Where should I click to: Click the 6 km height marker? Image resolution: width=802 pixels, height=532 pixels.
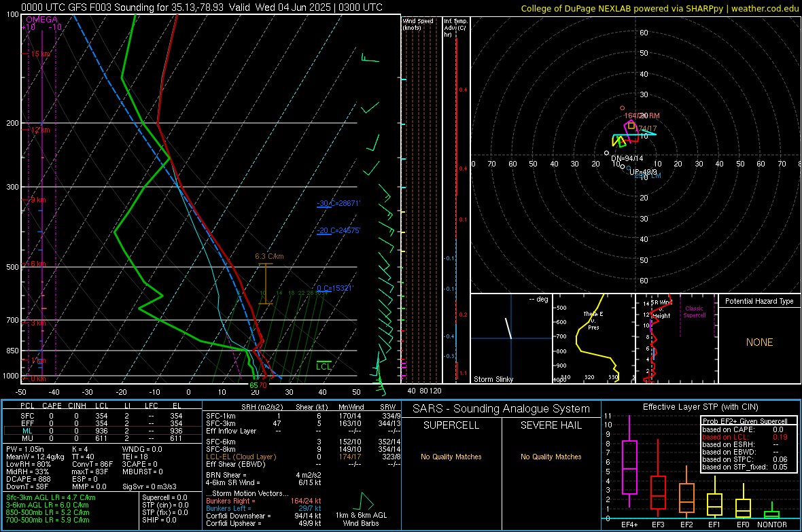(38, 264)
